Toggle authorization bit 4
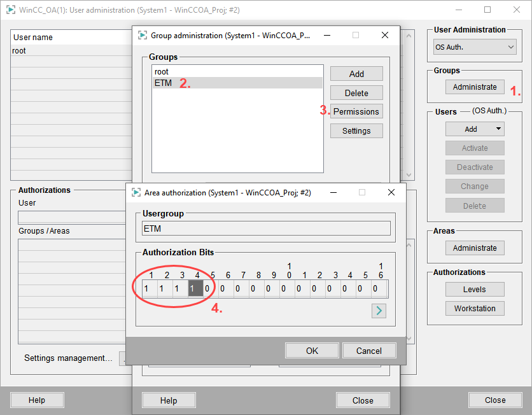532x415 pixels. pyautogui.click(x=196, y=289)
